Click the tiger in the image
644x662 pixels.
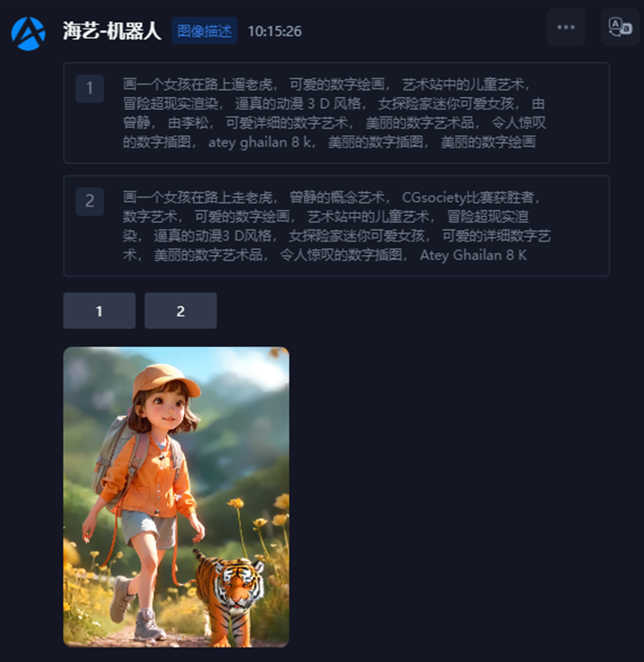click(231, 596)
